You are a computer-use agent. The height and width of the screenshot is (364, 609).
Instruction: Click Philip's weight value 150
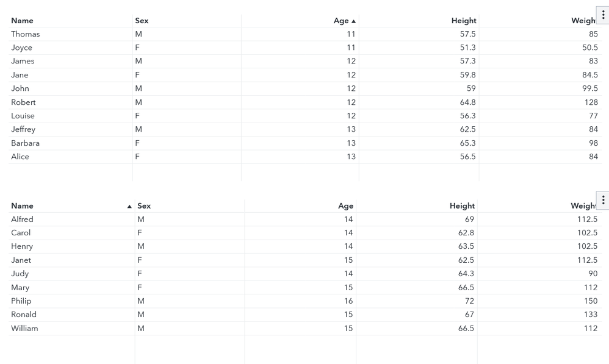[590, 301]
